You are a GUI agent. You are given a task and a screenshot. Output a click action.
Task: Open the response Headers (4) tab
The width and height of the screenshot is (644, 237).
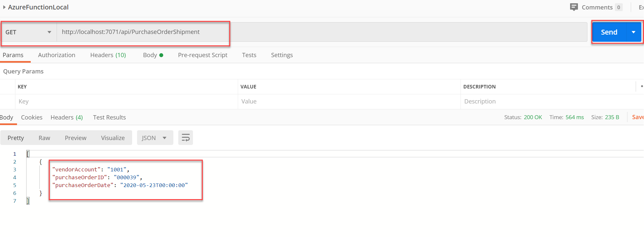[66, 117]
